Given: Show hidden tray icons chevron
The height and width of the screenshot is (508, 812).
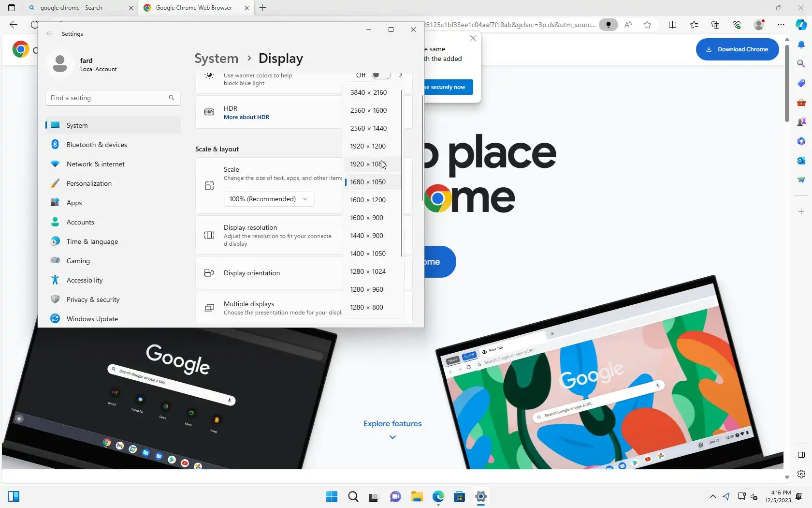Looking at the screenshot, I should (x=713, y=496).
